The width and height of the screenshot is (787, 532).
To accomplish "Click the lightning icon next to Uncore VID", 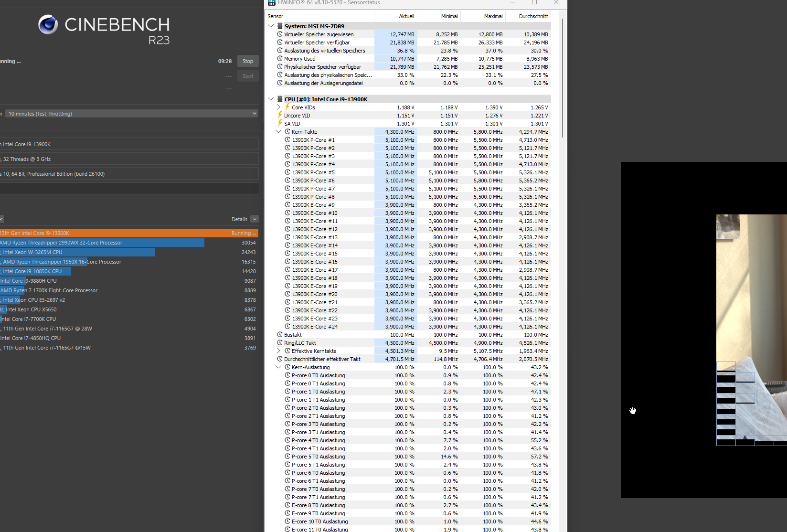I will [280, 116].
